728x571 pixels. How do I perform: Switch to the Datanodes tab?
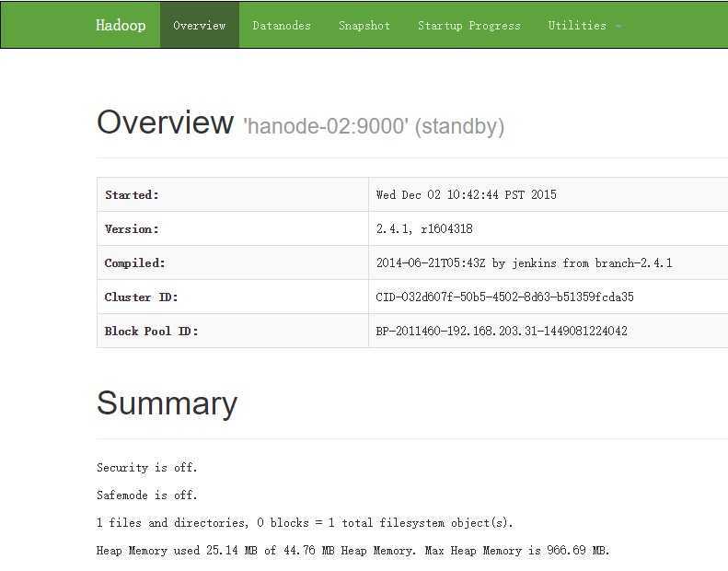[282, 25]
